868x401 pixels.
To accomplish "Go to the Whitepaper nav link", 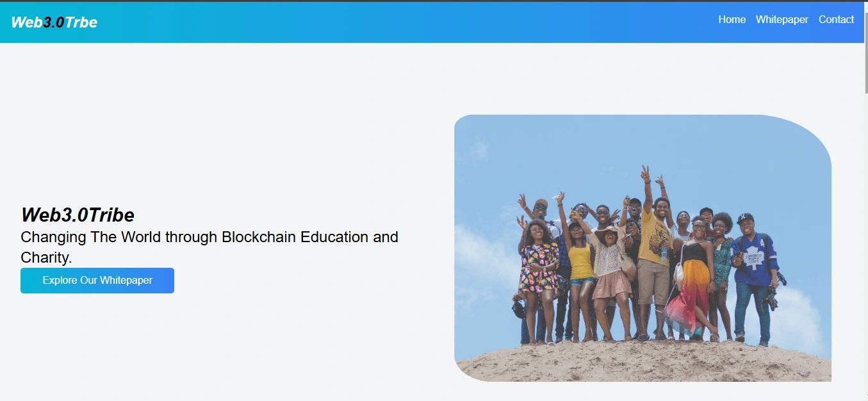I will pyautogui.click(x=782, y=20).
